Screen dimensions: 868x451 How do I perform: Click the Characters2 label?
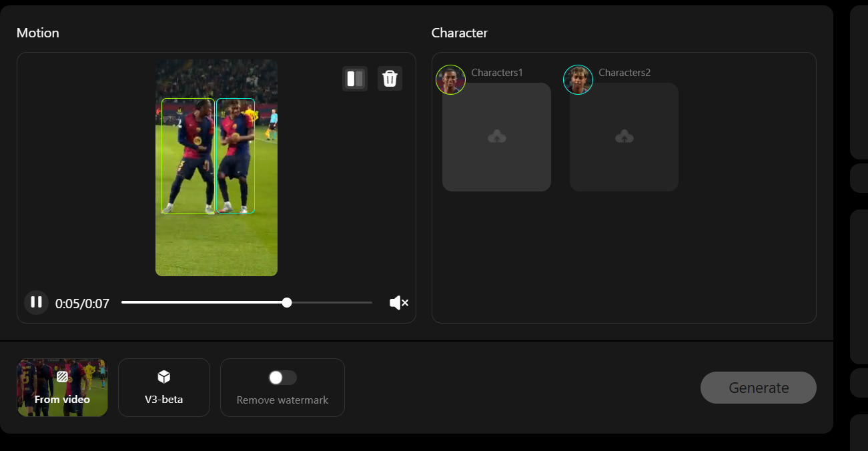pos(624,72)
